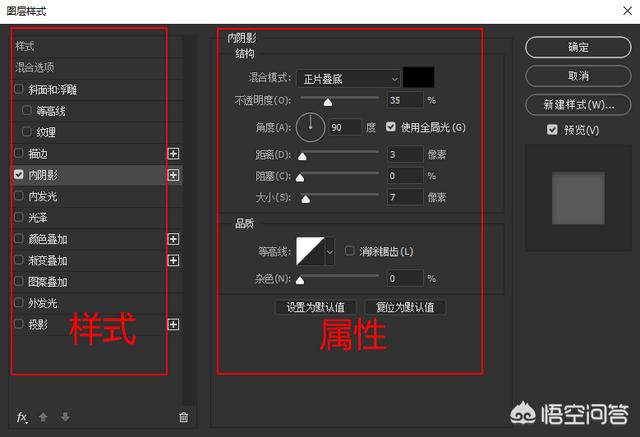Select the 图案叠加 style row label
The height and width of the screenshot is (437, 640).
point(48,282)
